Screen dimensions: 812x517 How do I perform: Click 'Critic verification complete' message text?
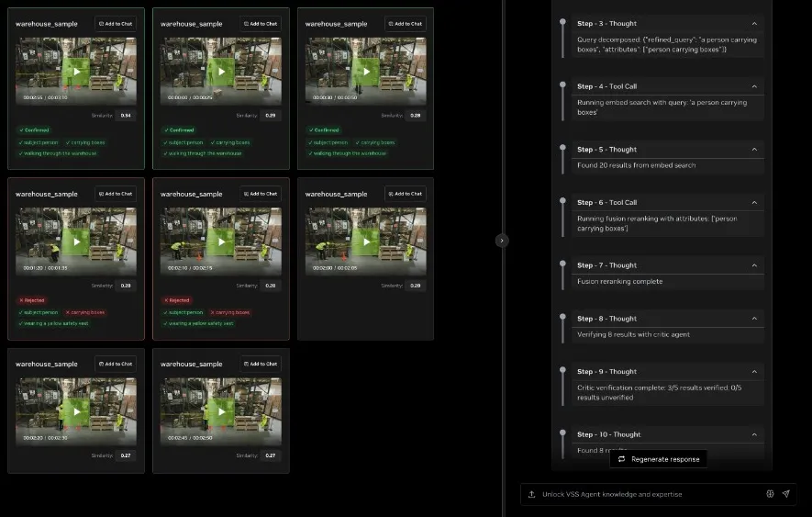[659, 392]
